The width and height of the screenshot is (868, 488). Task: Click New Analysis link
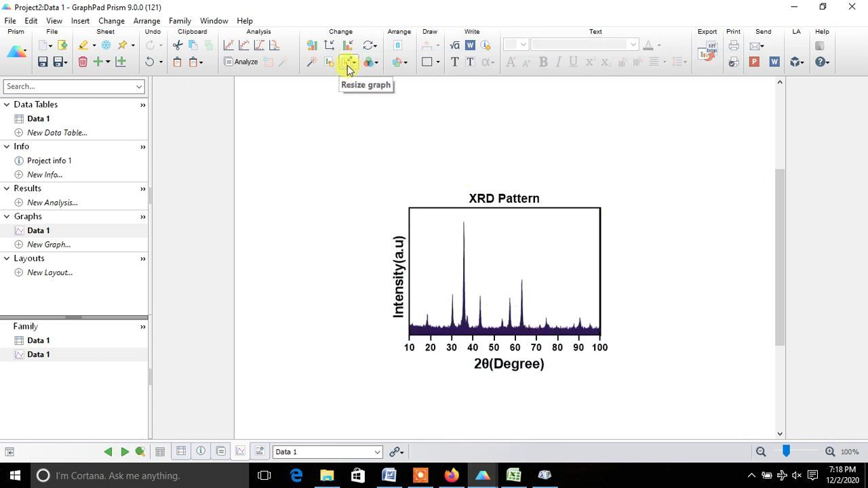pyautogui.click(x=52, y=203)
